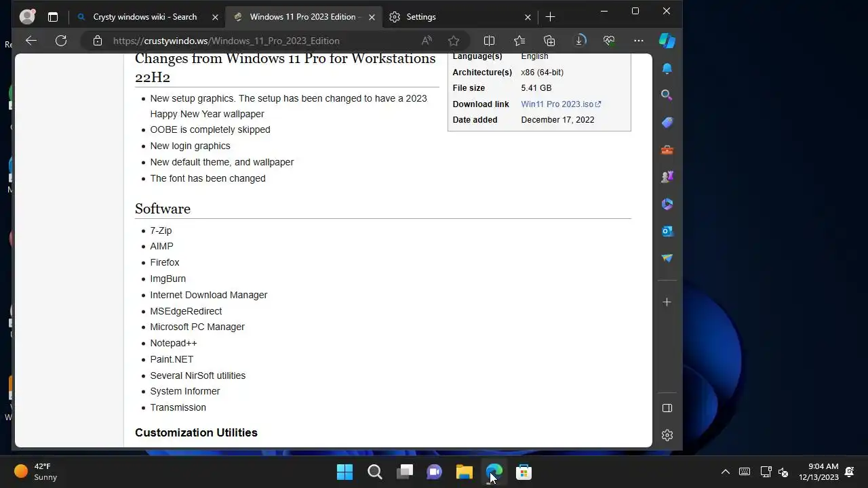Open Shopping tag in sidebar
Screen dimensions: 868x488
(x=667, y=123)
